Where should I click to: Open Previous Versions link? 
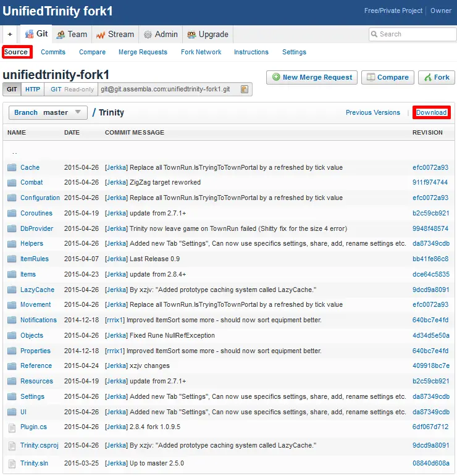[373, 112]
